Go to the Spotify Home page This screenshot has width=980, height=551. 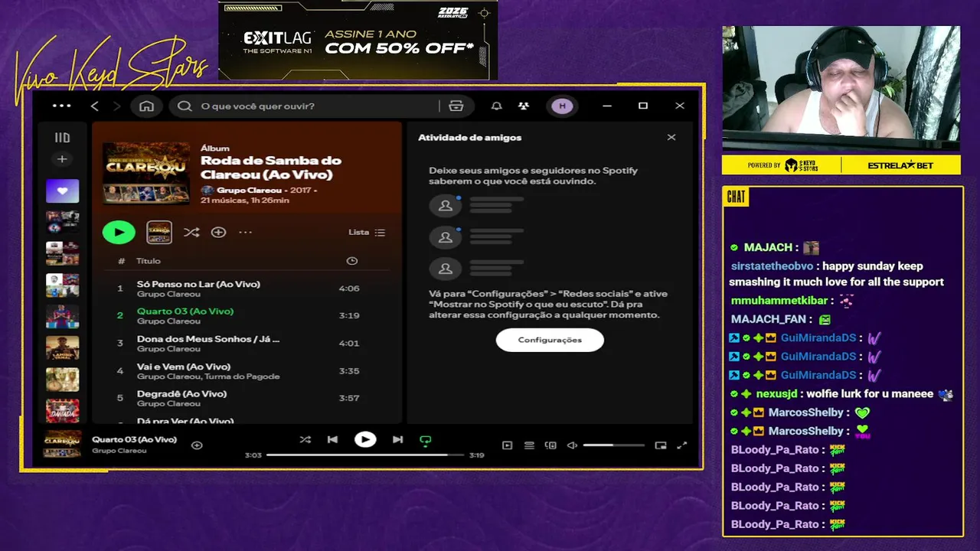click(x=146, y=106)
